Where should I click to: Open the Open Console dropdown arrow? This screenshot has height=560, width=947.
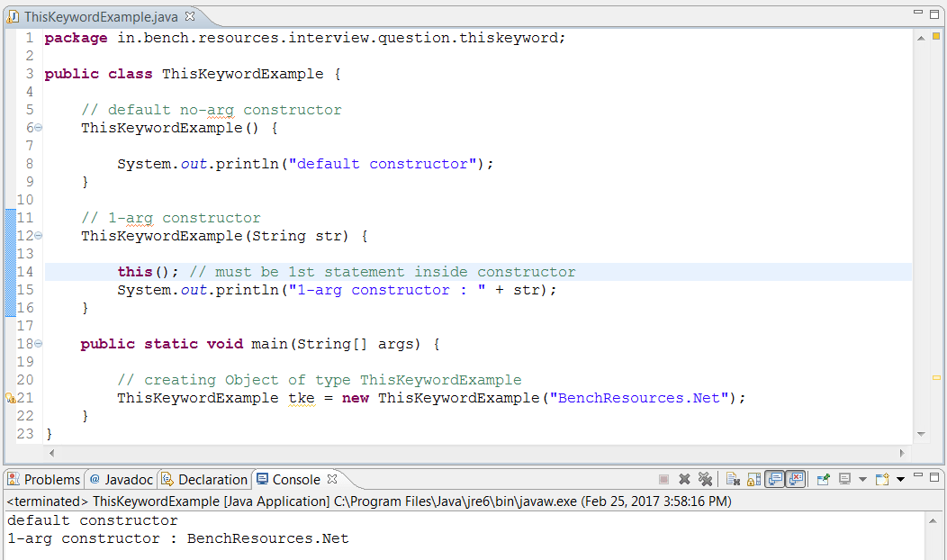click(900, 478)
